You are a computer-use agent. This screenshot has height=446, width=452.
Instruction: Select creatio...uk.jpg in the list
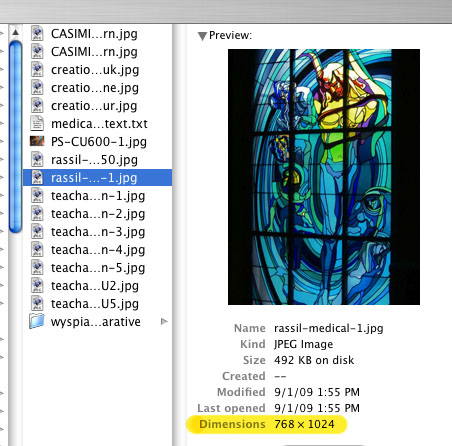click(x=95, y=70)
